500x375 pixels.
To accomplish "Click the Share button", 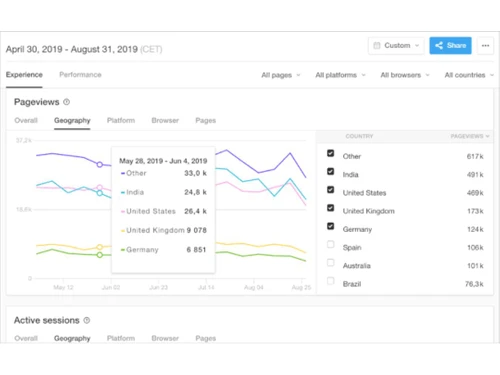I will point(450,46).
